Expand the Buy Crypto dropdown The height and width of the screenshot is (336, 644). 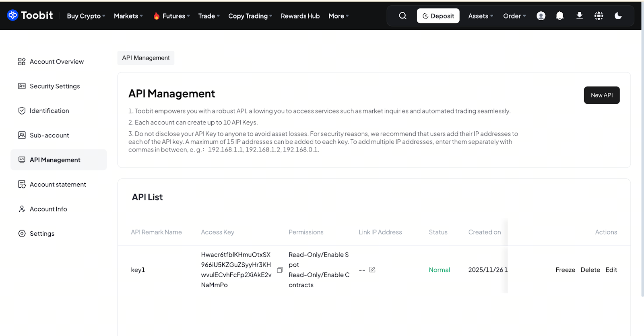click(86, 16)
